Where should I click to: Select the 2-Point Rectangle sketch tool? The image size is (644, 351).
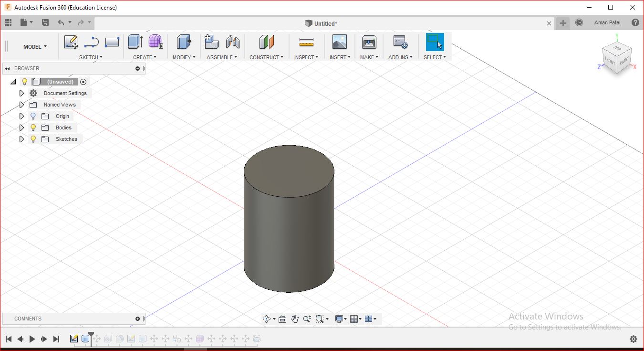tap(112, 42)
